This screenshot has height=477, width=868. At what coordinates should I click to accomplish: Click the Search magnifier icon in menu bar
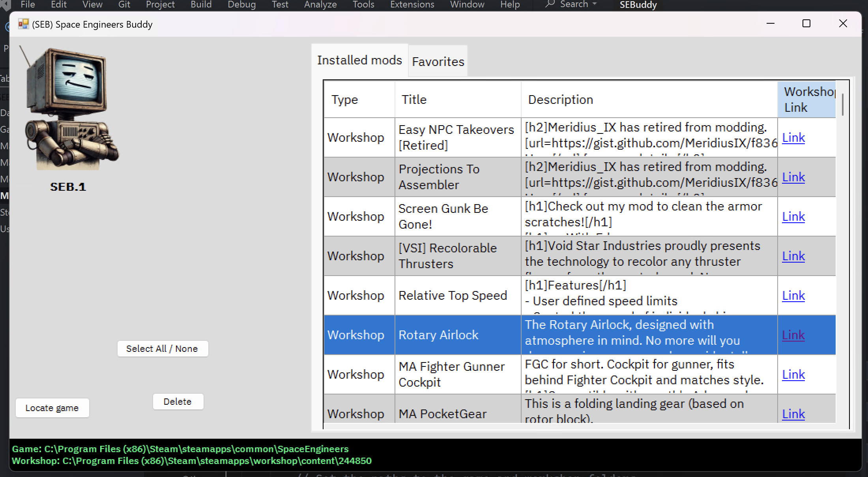coord(550,4)
